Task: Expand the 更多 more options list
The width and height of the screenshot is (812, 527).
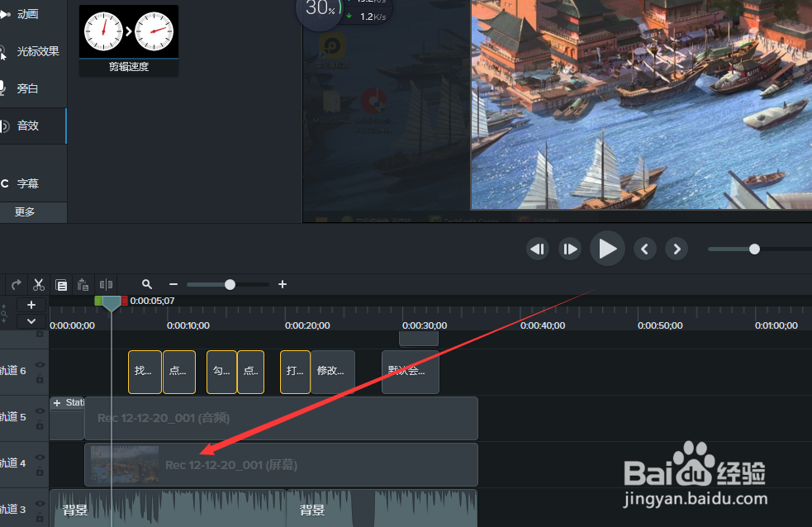Action: [x=24, y=211]
